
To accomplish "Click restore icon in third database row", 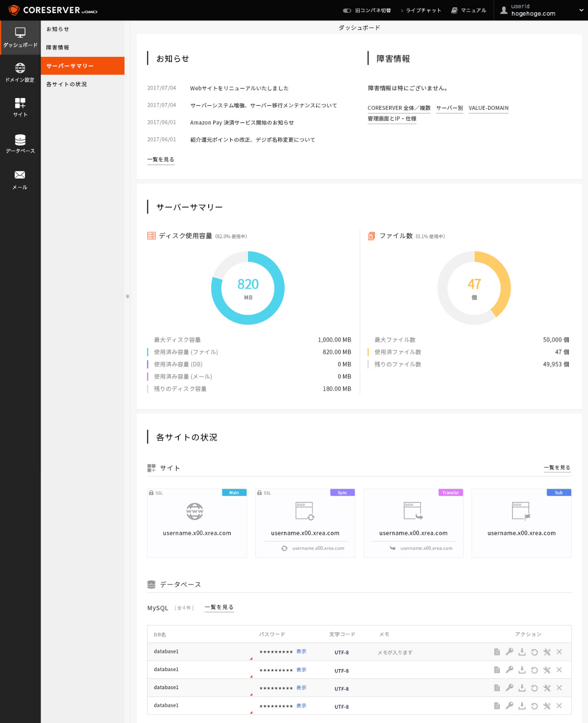I will 535,688.
